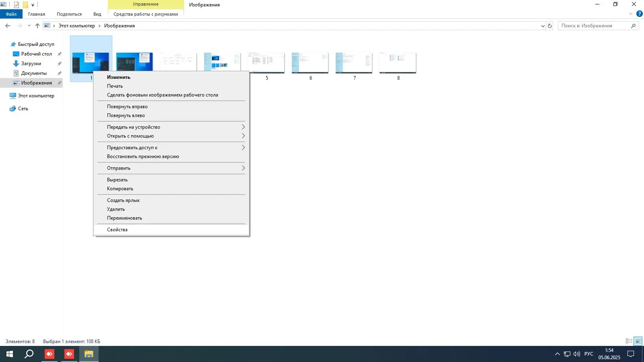This screenshot has width=644, height=362.
Task: Create new folder via Quick Access Toolbar icon
Action: (25, 5)
